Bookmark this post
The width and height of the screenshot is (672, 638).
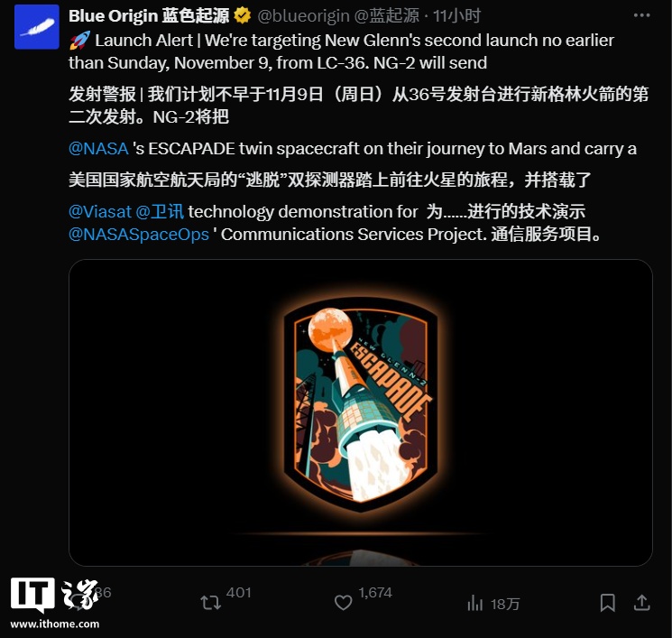[x=608, y=603]
